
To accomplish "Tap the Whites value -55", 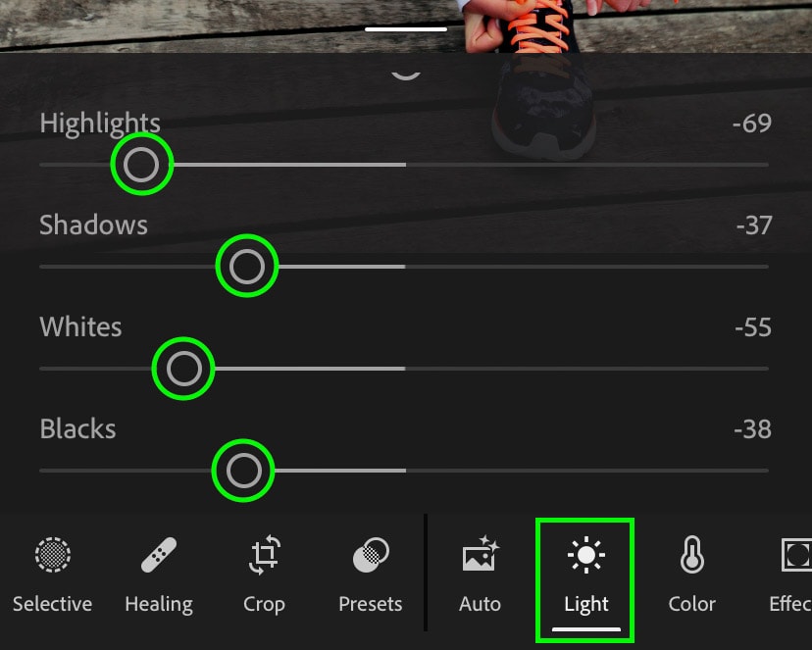I will coord(753,327).
